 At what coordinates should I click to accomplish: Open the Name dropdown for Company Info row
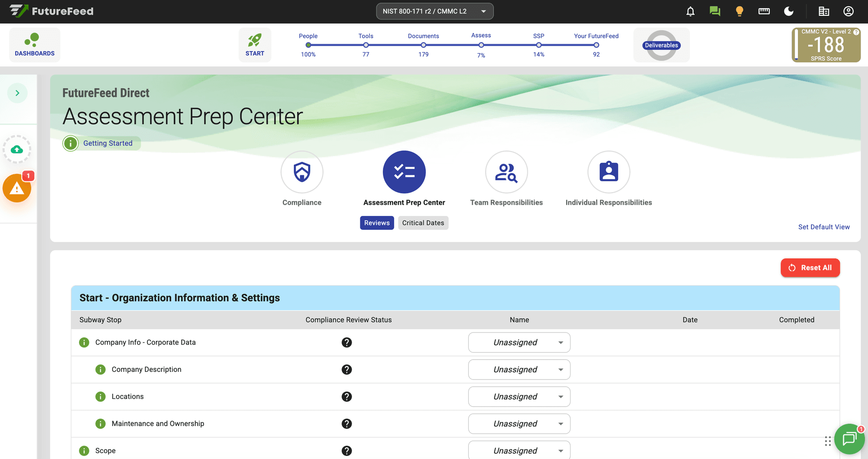[x=519, y=342]
